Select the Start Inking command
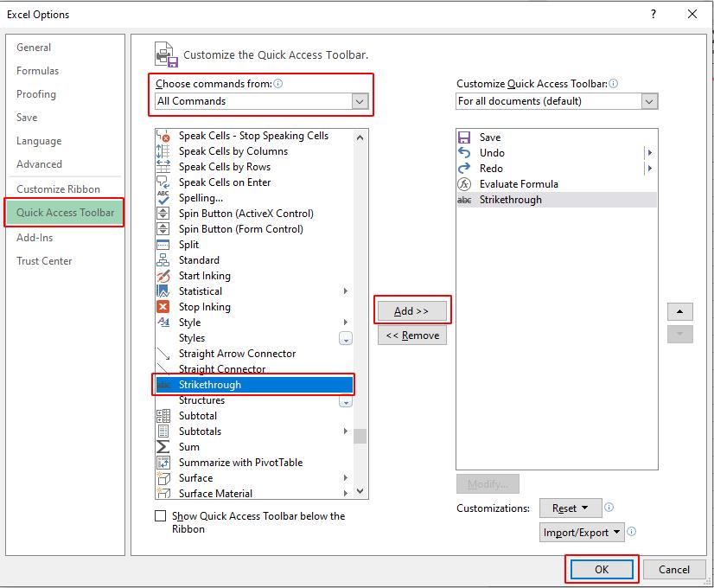Viewport: 714px width, 588px height. click(204, 276)
